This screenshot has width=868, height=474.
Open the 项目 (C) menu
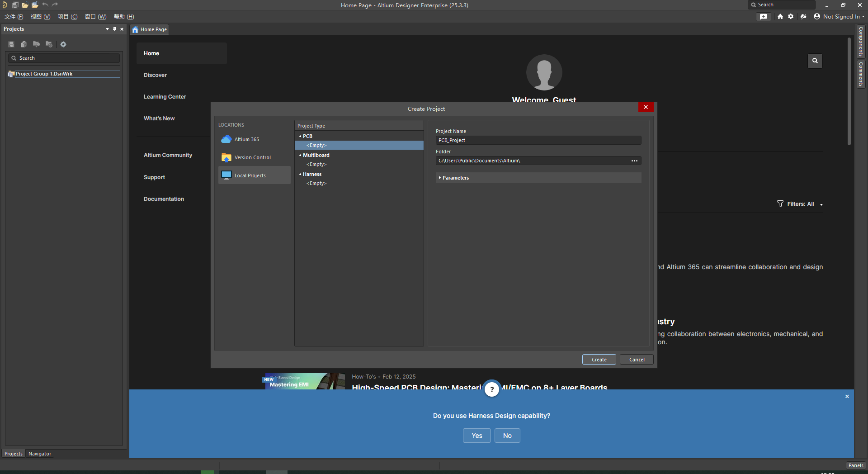(x=67, y=17)
